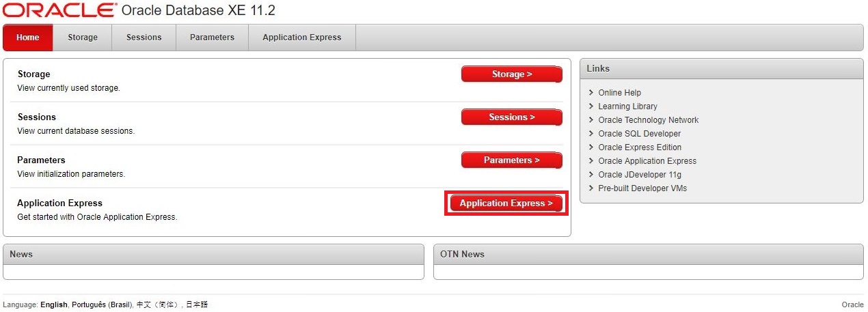The width and height of the screenshot is (868, 312).
Task: Click the 'View initialization parameters.' text
Action: click(x=71, y=174)
